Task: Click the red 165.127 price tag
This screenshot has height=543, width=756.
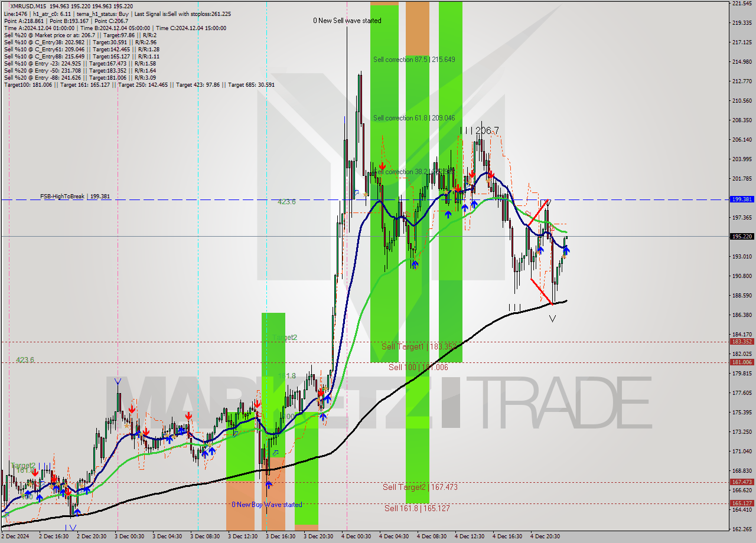Action: coord(742,503)
